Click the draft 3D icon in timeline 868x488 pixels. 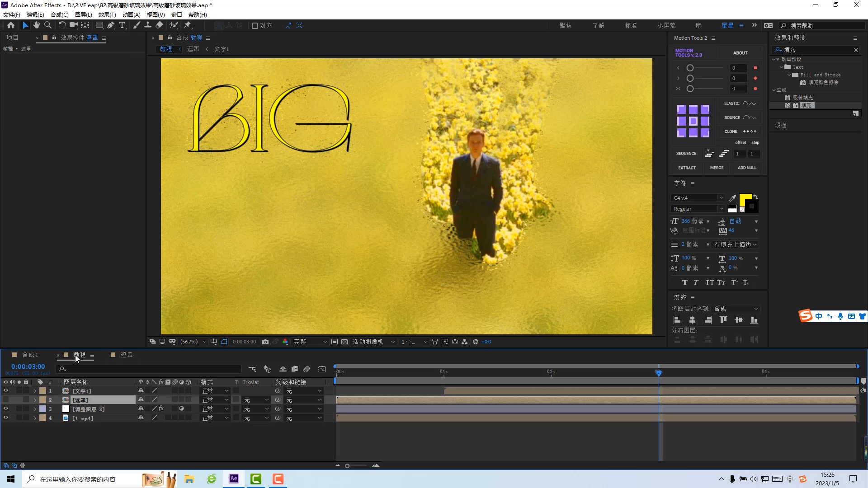(x=268, y=370)
